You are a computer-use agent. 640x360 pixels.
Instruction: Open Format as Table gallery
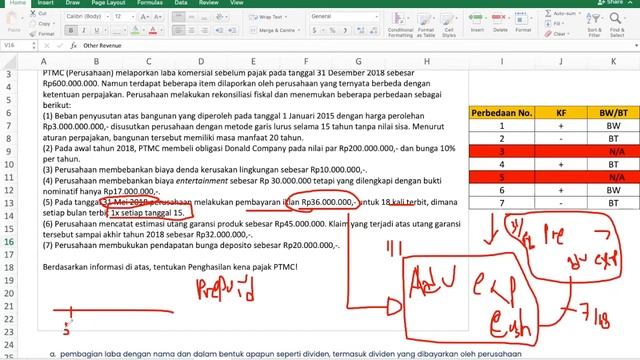[426, 25]
